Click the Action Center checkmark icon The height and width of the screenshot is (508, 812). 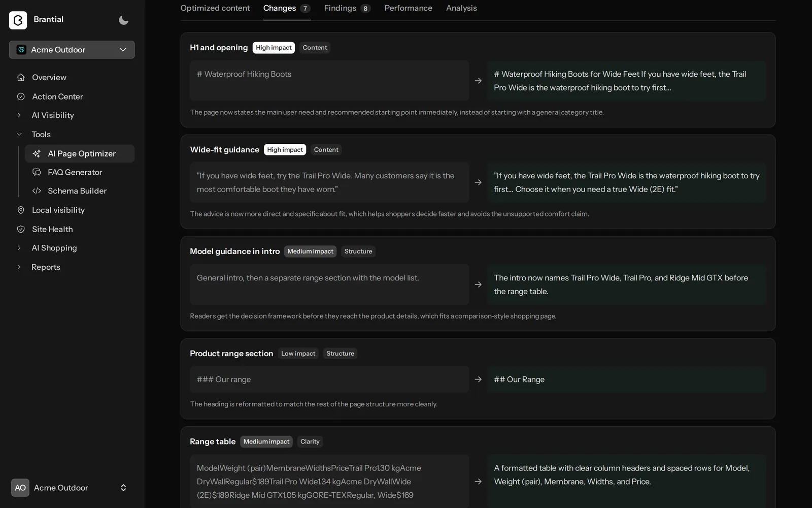[21, 97]
